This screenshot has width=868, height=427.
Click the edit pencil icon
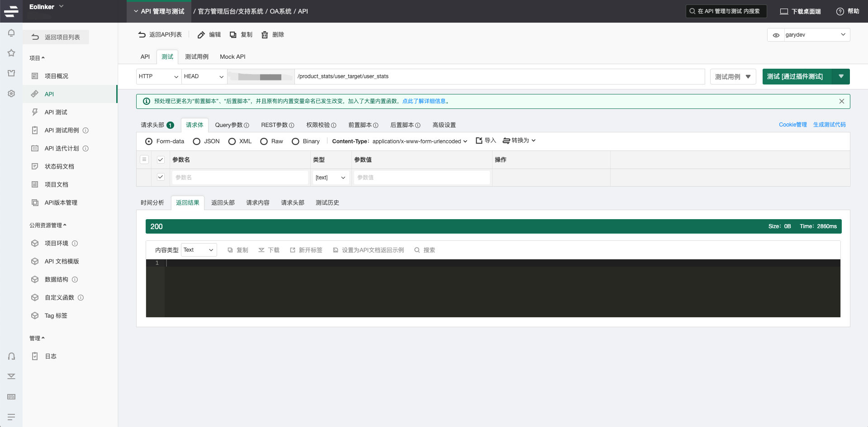click(201, 35)
